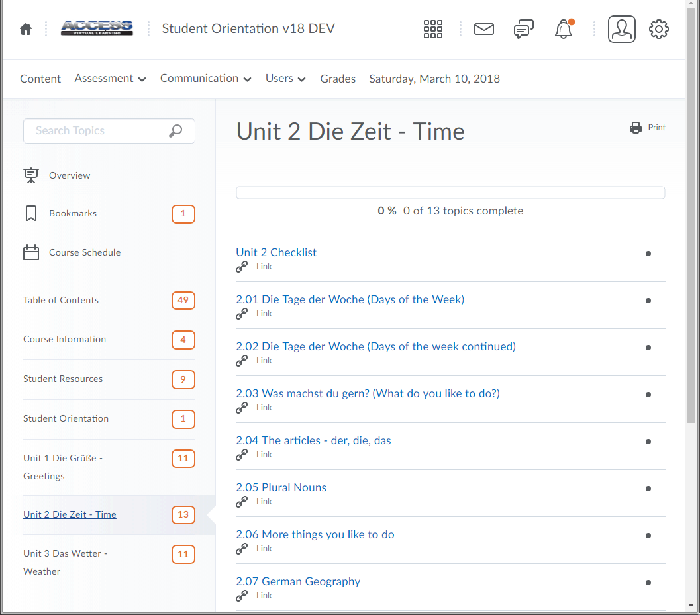This screenshot has width=700, height=615.
Task: Expand the Assessment dropdown menu
Action: coord(110,79)
